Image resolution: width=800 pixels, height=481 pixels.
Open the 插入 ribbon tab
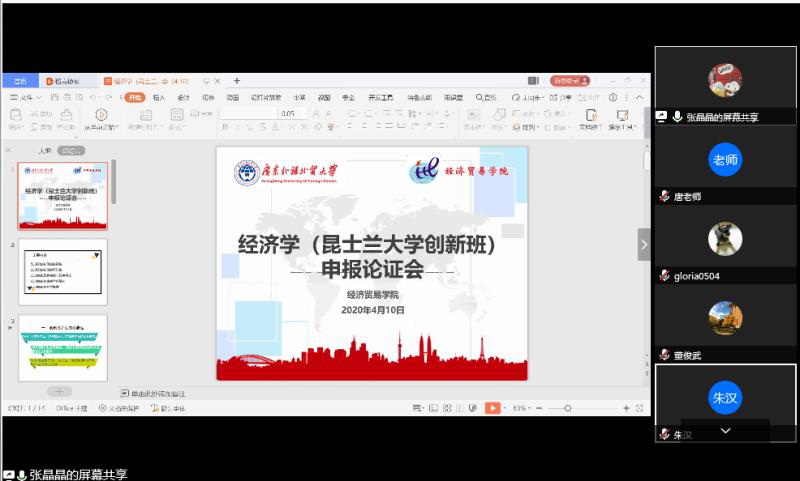pyautogui.click(x=158, y=98)
